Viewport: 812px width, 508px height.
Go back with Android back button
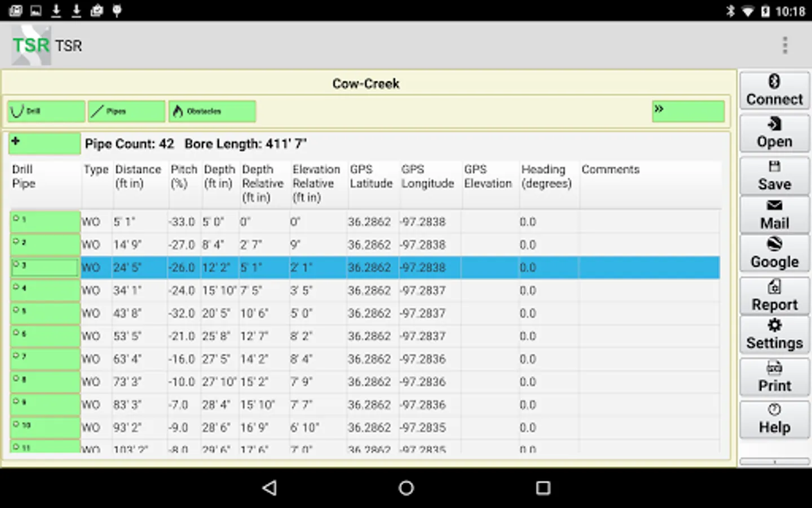coord(270,488)
